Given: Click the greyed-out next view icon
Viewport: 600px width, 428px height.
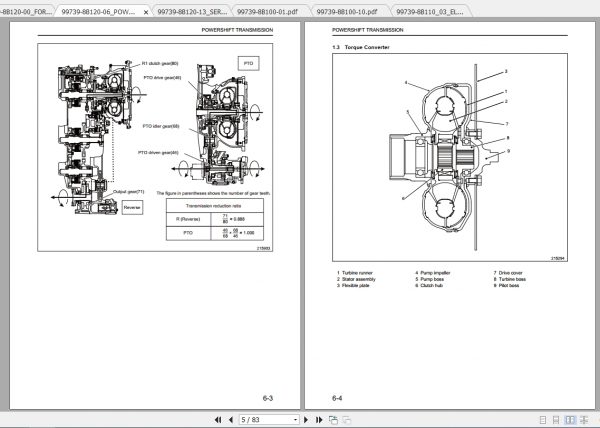Looking at the screenshot, I should (347, 420).
